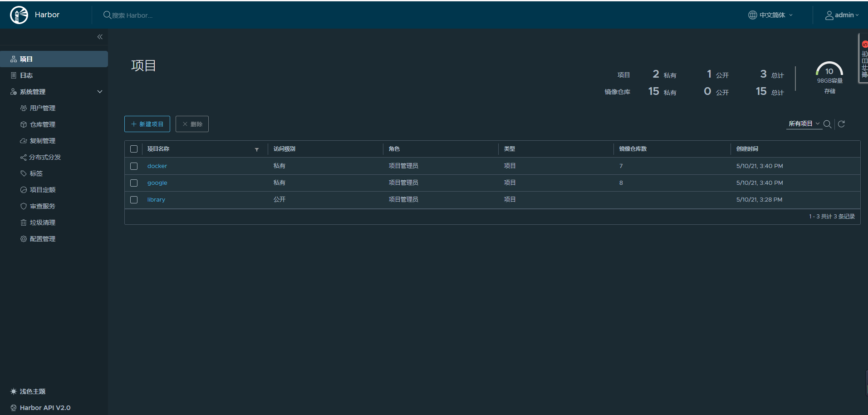Check the docker project checkbox
The image size is (868, 415).
point(134,166)
